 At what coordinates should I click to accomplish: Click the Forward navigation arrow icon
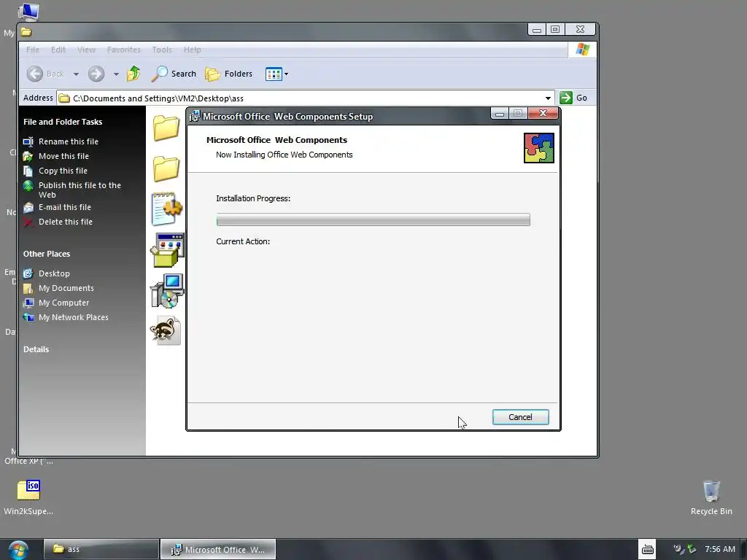(x=96, y=74)
